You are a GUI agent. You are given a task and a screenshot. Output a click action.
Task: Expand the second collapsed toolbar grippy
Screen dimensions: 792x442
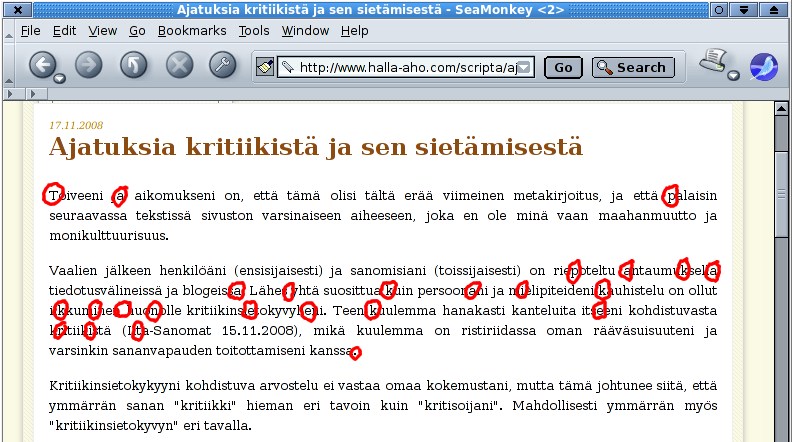[x=36, y=94]
